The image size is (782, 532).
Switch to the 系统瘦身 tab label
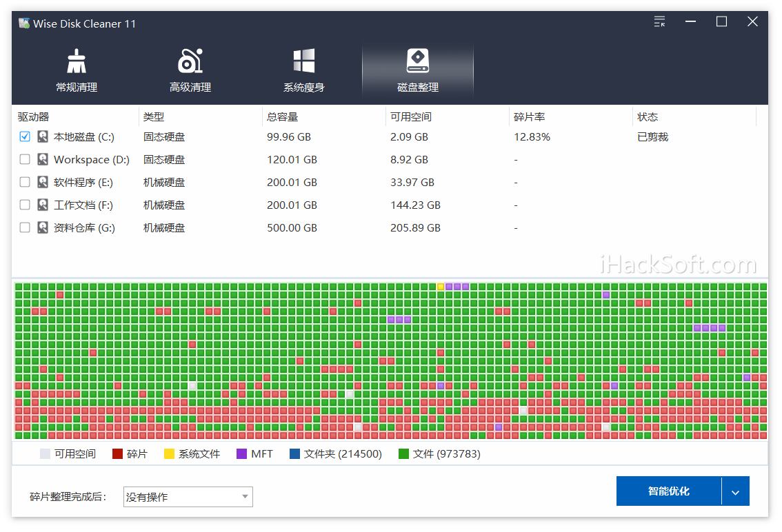tap(303, 88)
